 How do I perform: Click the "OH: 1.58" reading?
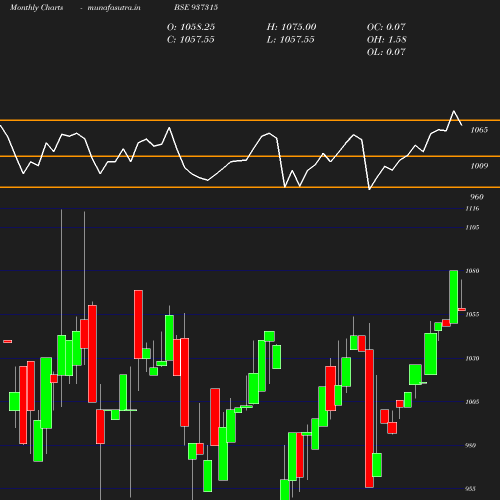pyautogui.click(x=386, y=40)
